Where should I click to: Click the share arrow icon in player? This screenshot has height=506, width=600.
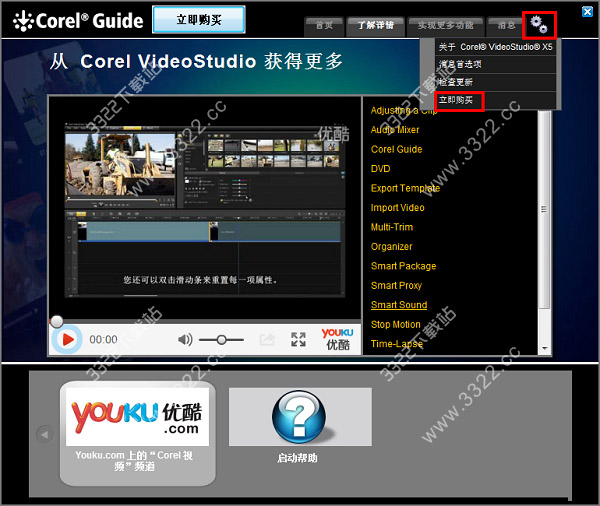(x=267, y=340)
